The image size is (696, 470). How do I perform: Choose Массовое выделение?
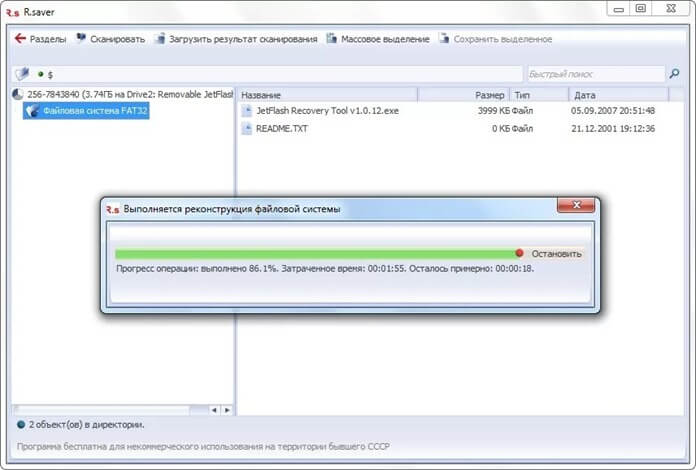point(378,39)
